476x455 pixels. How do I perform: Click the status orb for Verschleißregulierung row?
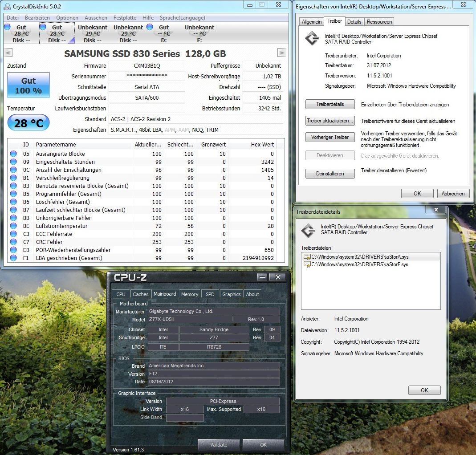(x=13, y=178)
